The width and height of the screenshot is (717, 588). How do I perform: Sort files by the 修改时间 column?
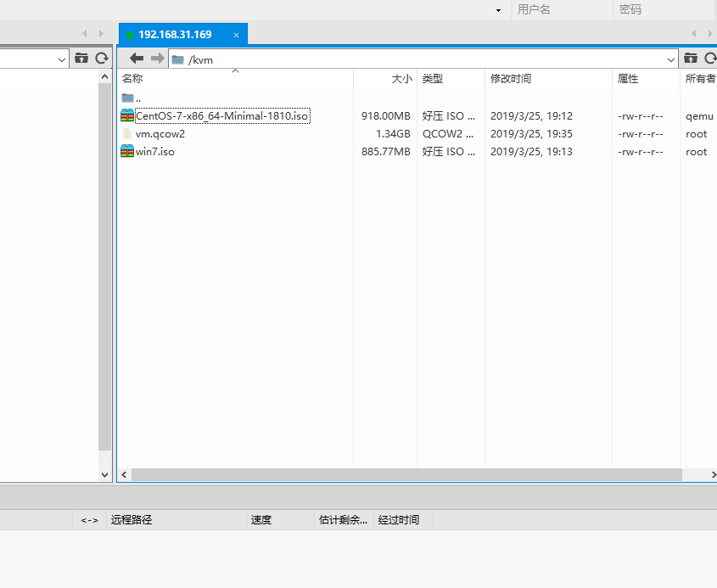point(548,79)
